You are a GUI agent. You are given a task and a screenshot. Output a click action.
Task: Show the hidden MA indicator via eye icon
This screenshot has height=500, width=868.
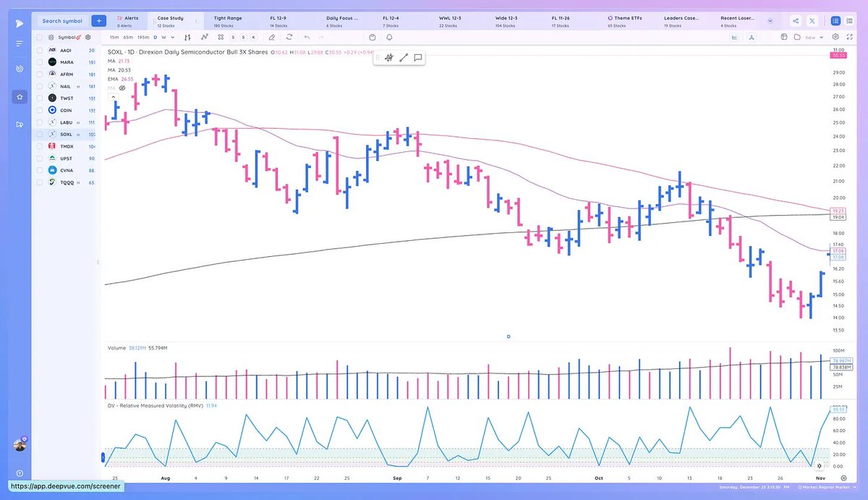pos(122,88)
